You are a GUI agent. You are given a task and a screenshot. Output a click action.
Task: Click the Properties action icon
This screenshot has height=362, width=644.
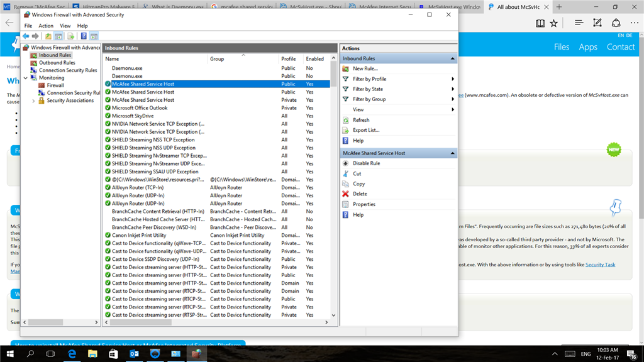click(x=346, y=204)
